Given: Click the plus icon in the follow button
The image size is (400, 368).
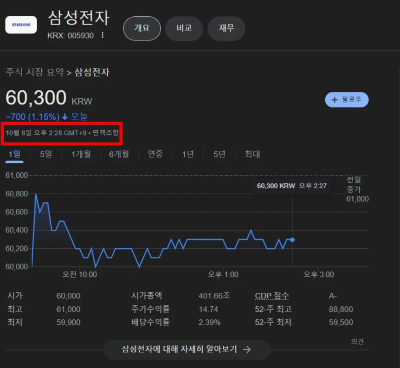Looking at the screenshot, I should click(334, 100).
